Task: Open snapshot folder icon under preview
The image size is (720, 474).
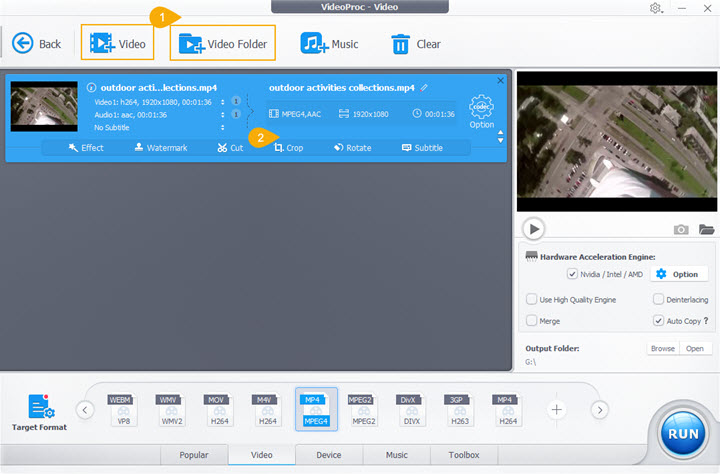Action: pyautogui.click(x=706, y=229)
